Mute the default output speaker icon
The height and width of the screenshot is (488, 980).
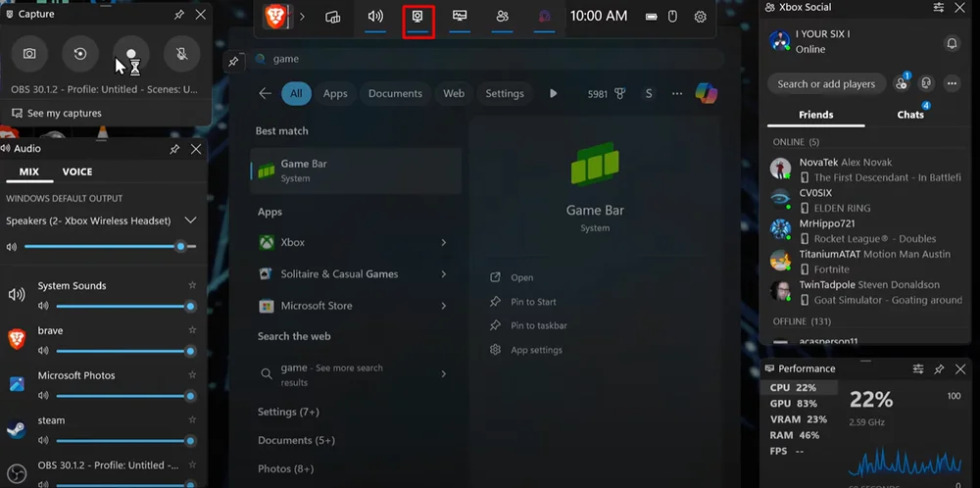(x=12, y=247)
